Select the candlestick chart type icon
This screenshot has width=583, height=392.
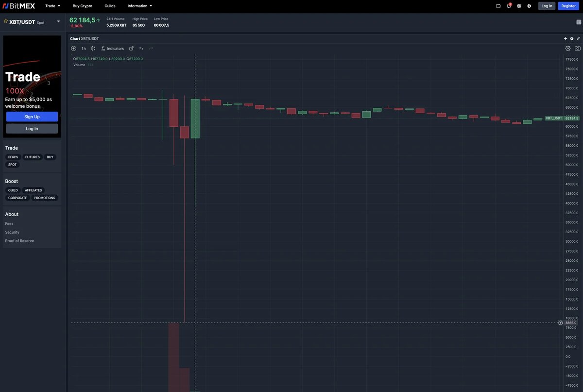point(93,49)
